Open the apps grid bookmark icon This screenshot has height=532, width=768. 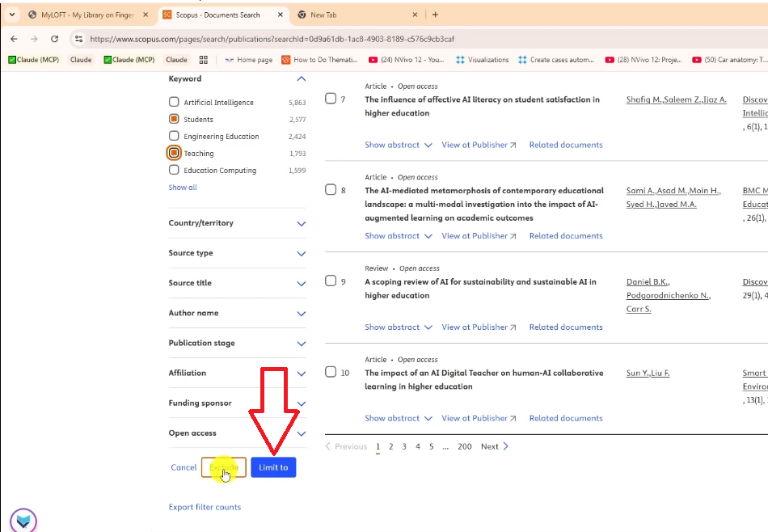(x=203, y=60)
